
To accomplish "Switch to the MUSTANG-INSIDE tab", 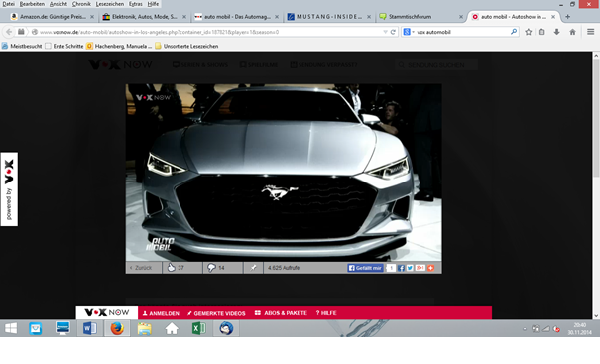I will 329,17.
